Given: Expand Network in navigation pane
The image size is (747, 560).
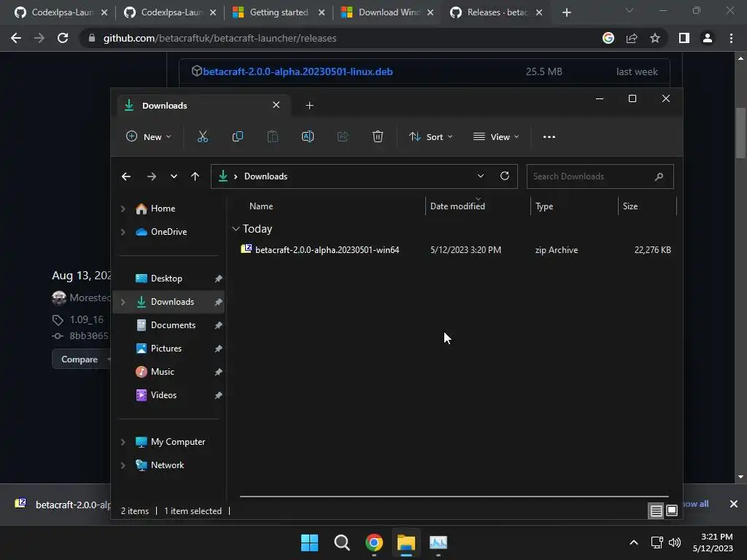Looking at the screenshot, I should click(123, 465).
